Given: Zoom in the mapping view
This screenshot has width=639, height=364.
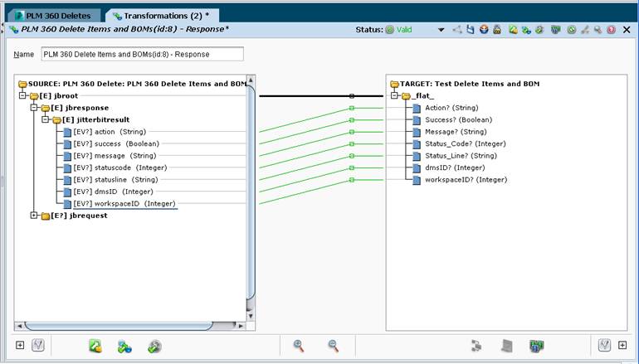Looking at the screenshot, I should pyautogui.click(x=299, y=346).
